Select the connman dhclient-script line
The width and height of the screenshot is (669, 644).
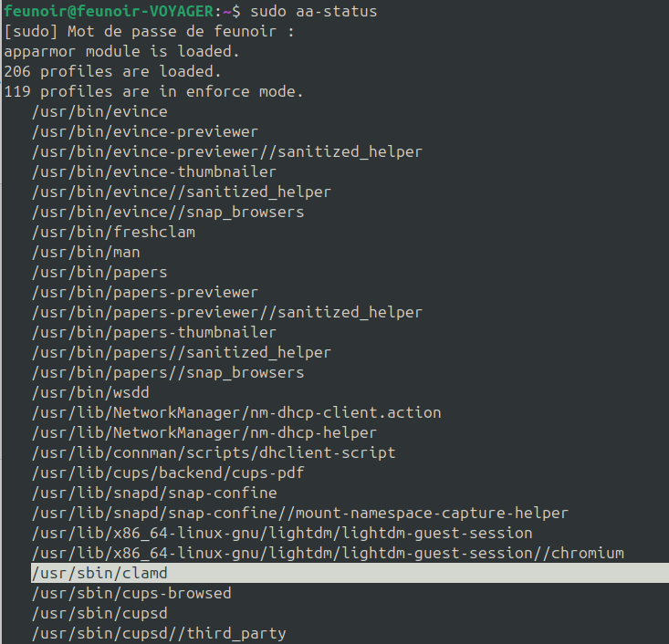213,452
